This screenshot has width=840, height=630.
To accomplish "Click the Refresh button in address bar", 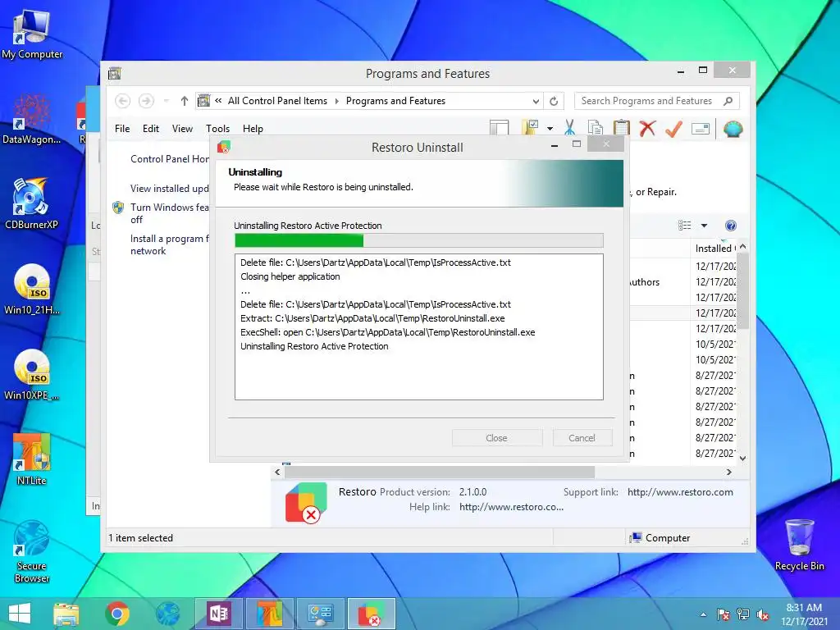I will point(554,101).
